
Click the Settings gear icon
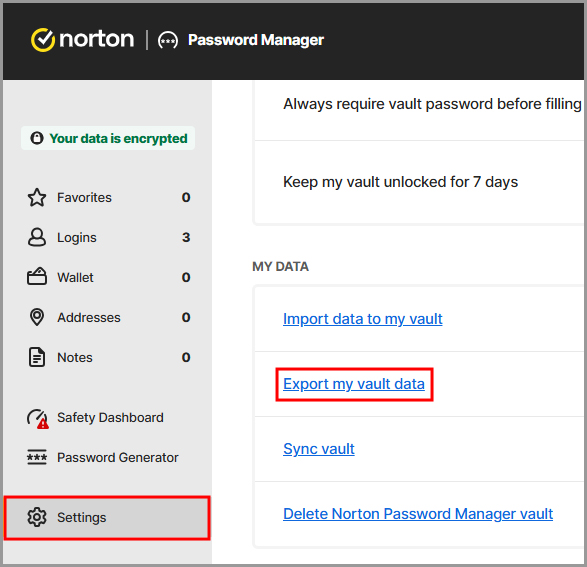pos(37,517)
